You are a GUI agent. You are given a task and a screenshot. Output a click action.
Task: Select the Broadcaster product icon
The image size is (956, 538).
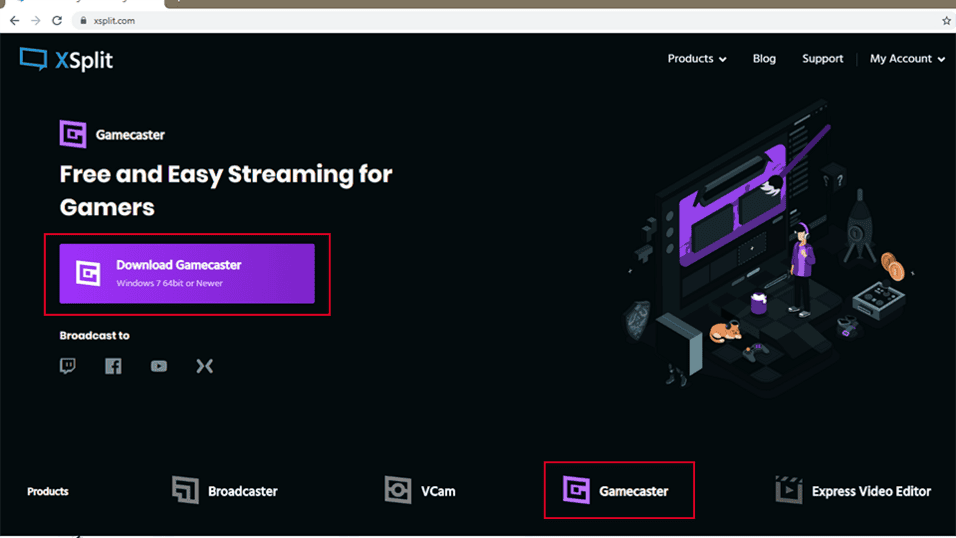tap(185, 490)
